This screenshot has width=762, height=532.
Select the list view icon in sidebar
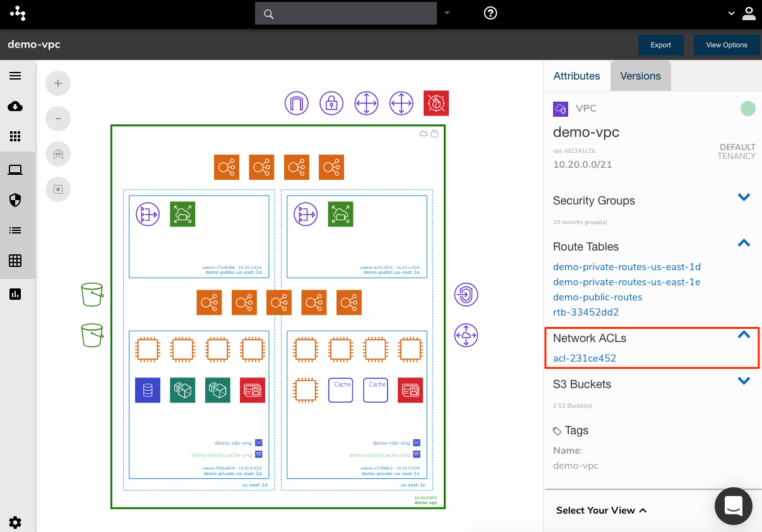[x=15, y=230]
